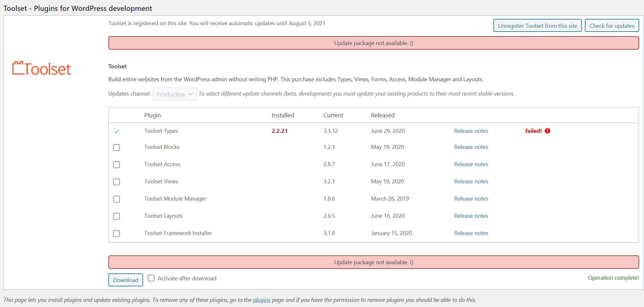Screen dimensions: 644x307
Task: Open Release notes for Toolset Blocks
Action: pos(471,147)
